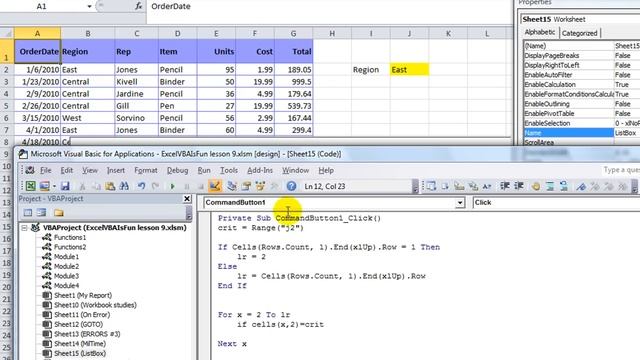Toggle Folders in the Project panel

coord(59,213)
